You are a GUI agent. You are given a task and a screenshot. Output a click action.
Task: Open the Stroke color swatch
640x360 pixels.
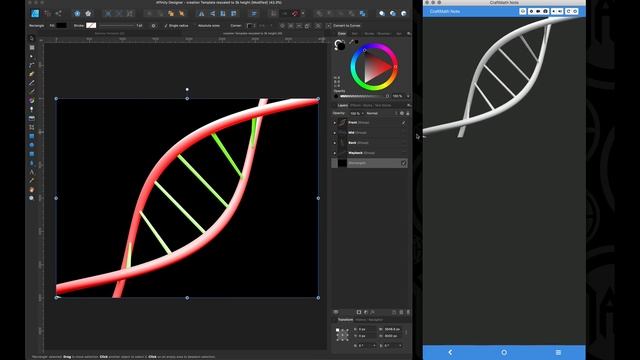coord(91,26)
